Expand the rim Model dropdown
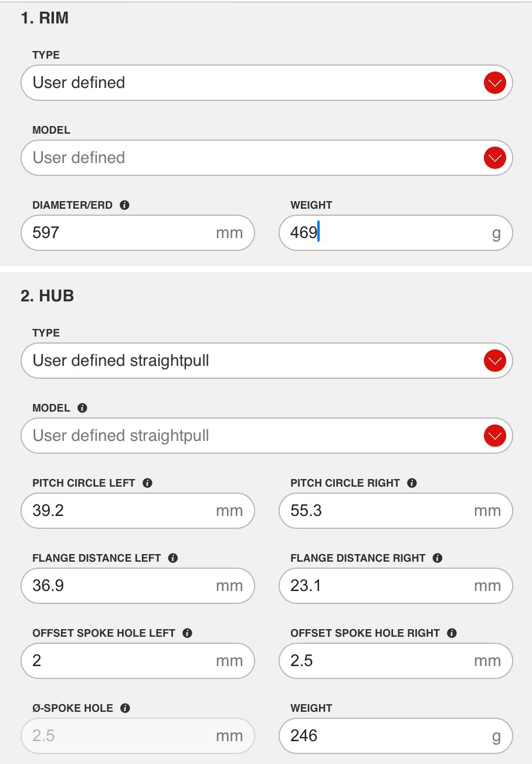The height and width of the screenshot is (764, 532). pyautogui.click(x=495, y=158)
